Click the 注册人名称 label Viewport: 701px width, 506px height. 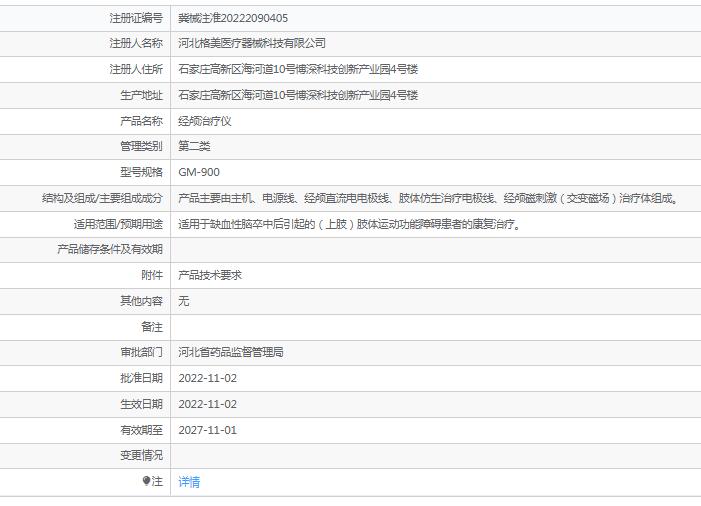136,43
